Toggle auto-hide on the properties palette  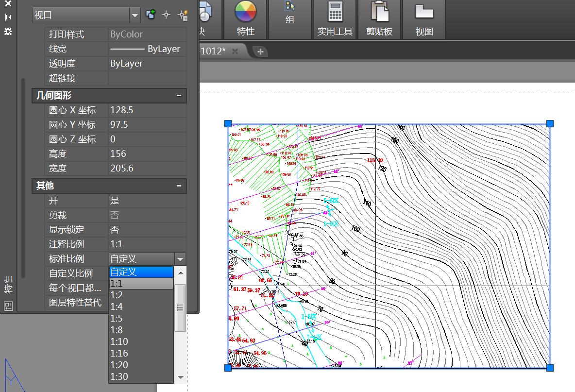pyautogui.click(x=8, y=17)
